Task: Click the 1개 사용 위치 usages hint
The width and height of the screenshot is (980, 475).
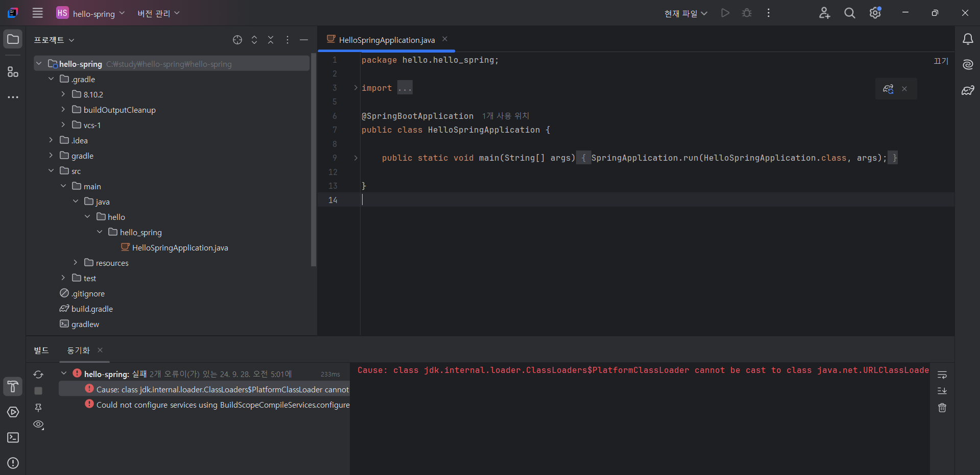Action: tap(506, 116)
